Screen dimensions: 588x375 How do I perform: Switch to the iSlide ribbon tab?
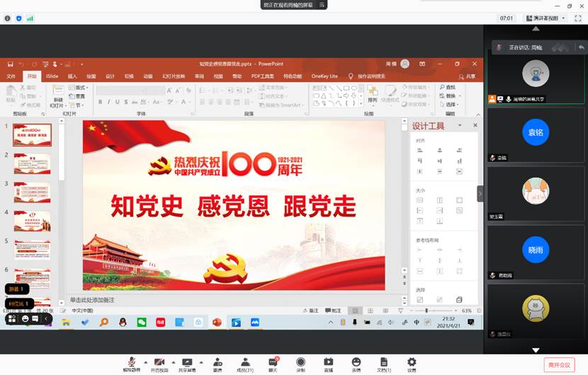[x=52, y=76]
